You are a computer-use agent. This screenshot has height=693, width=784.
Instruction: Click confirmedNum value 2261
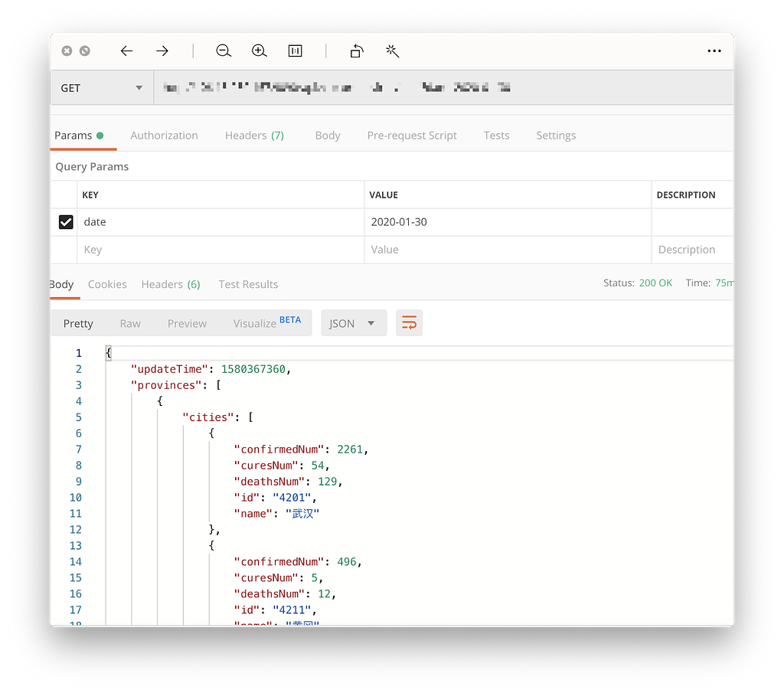pyautogui.click(x=350, y=449)
